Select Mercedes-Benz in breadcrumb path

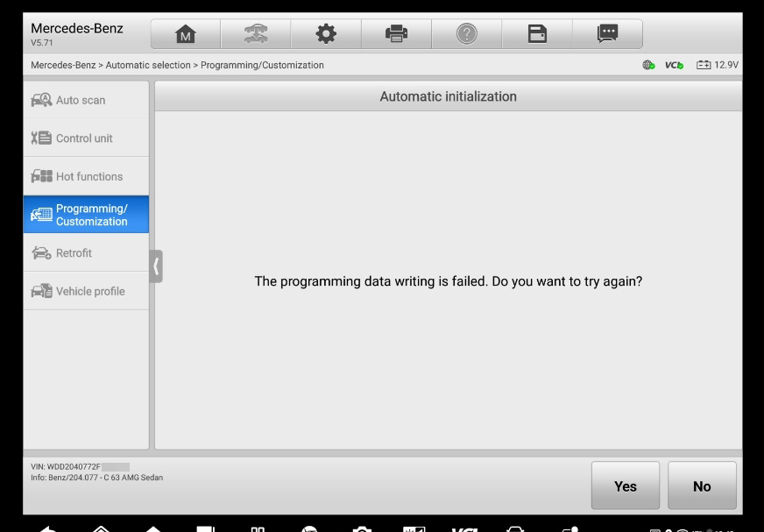63,65
